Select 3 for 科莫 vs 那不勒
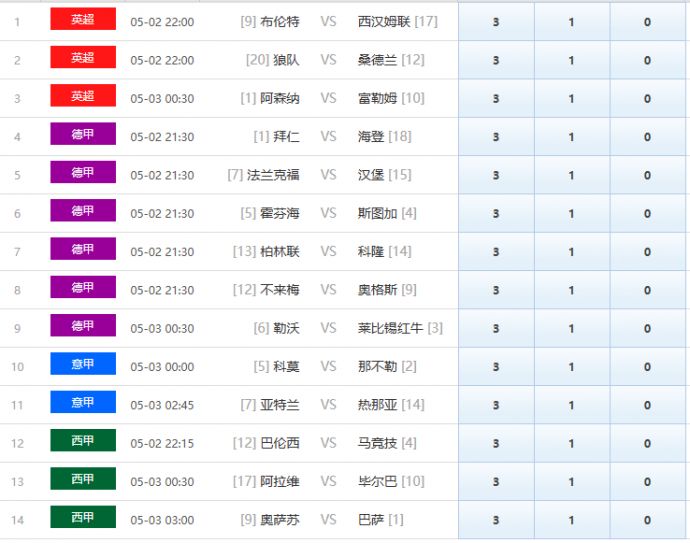The width and height of the screenshot is (690, 543). pos(496,366)
